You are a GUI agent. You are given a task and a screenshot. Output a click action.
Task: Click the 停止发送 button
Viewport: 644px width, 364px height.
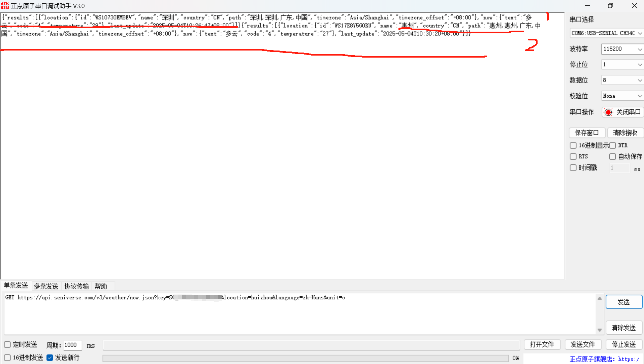coord(624,344)
